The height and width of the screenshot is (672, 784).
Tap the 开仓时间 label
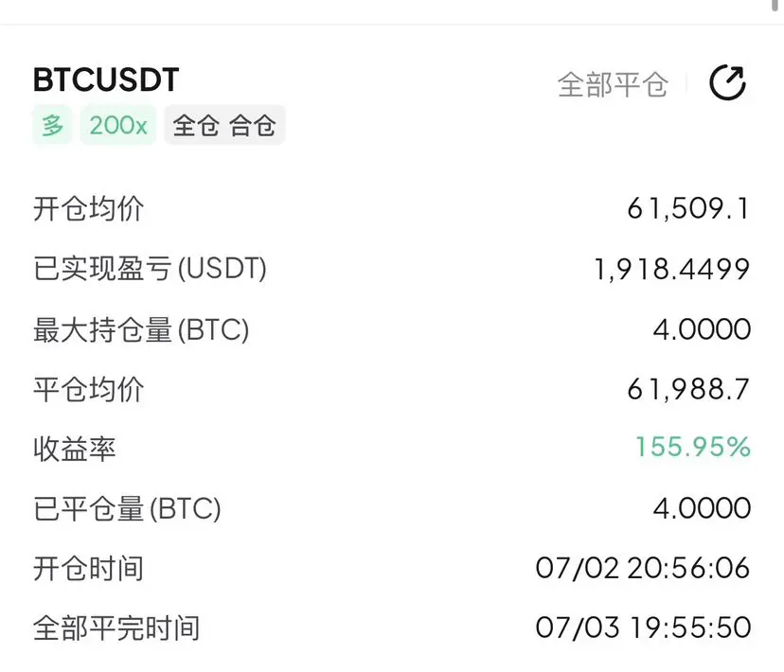click(x=88, y=569)
